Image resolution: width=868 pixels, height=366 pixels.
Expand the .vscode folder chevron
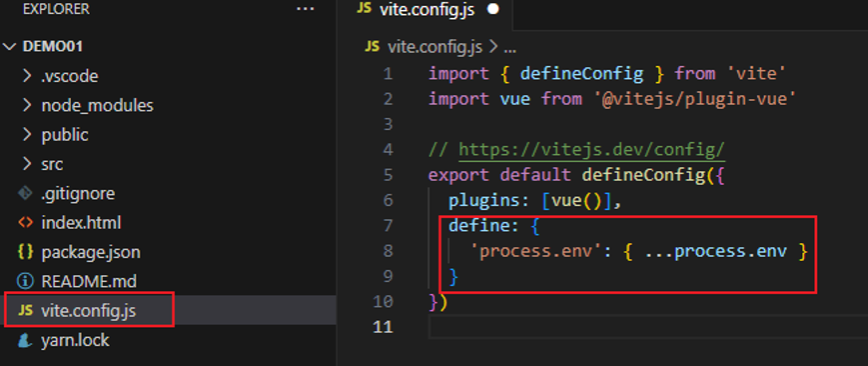coord(27,75)
